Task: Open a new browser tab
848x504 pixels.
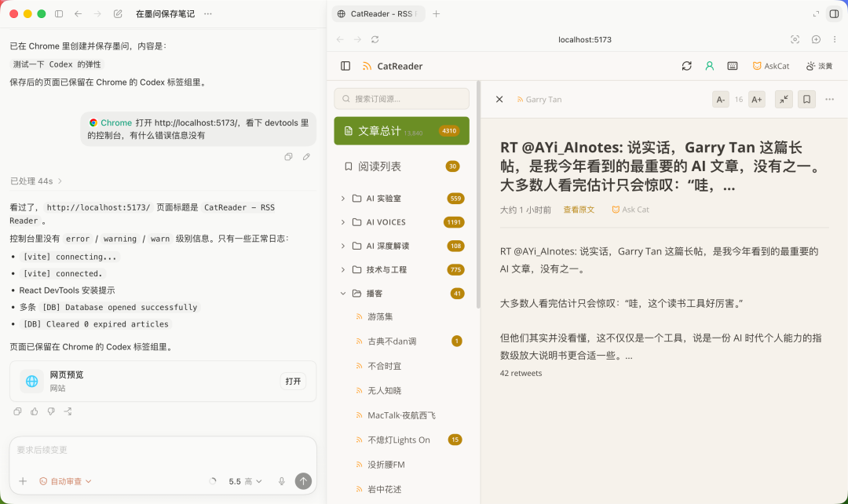Action: point(437,14)
